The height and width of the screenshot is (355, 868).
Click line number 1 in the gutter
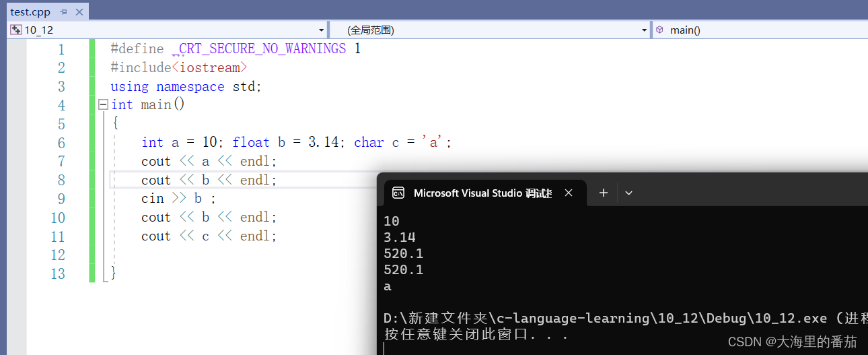click(61, 49)
